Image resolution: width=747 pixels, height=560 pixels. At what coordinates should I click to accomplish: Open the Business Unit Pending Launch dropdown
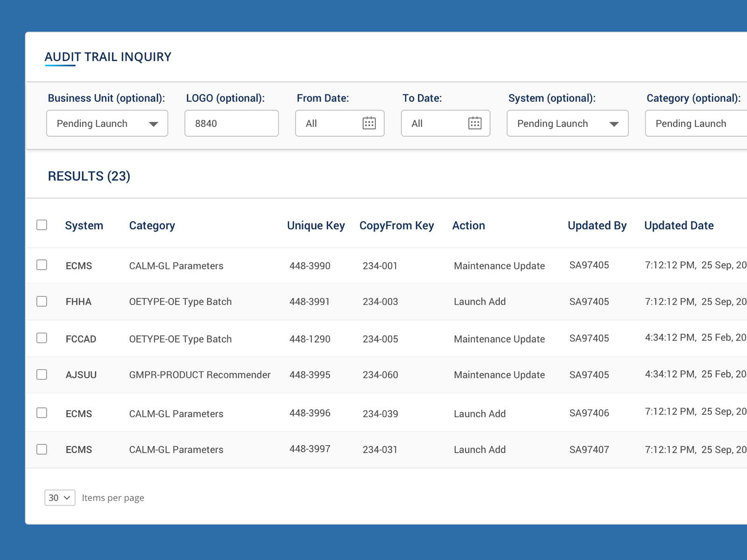[107, 123]
